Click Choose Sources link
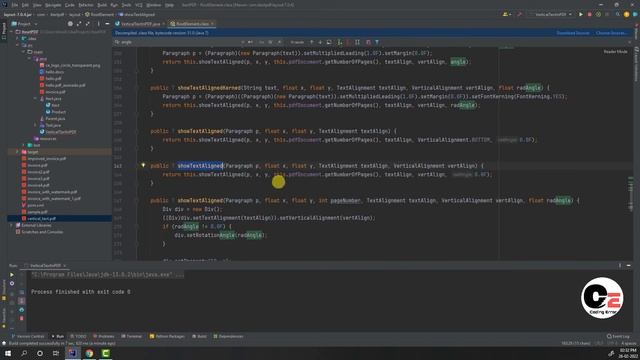 [611, 33]
